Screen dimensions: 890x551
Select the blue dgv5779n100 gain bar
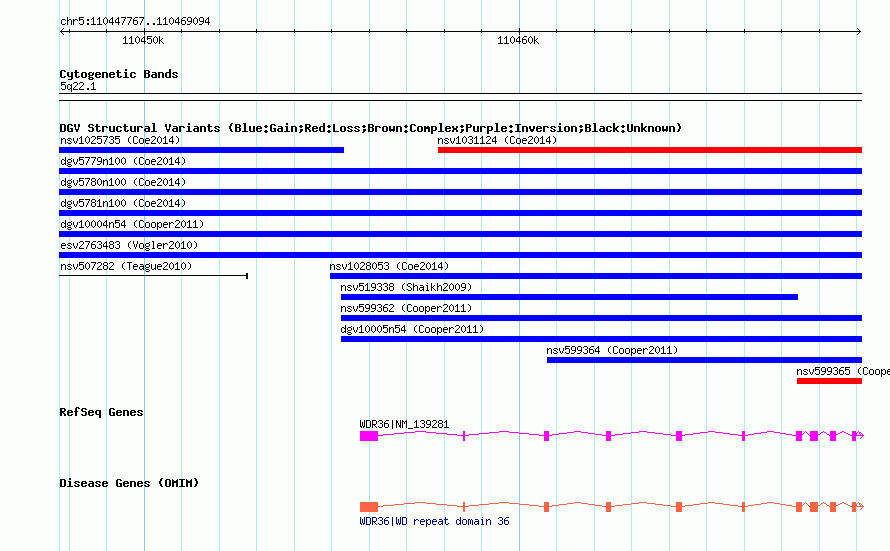(x=460, y=171)
